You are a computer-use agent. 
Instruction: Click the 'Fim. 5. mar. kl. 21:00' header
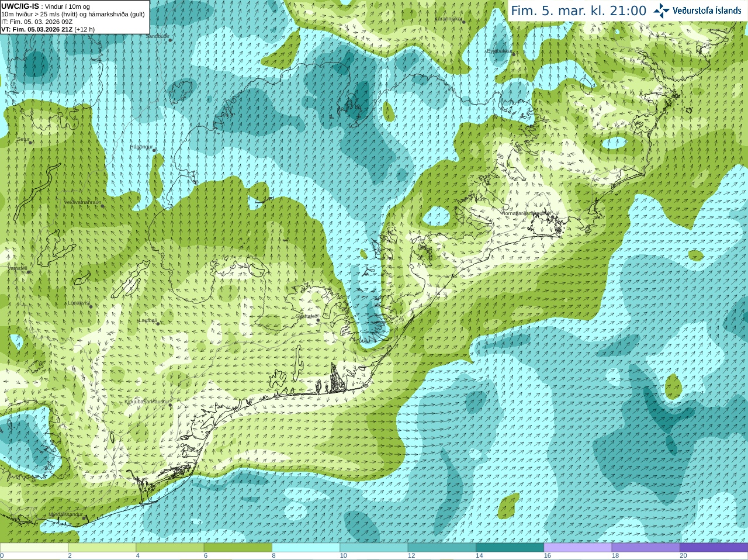tap(579, 11)
